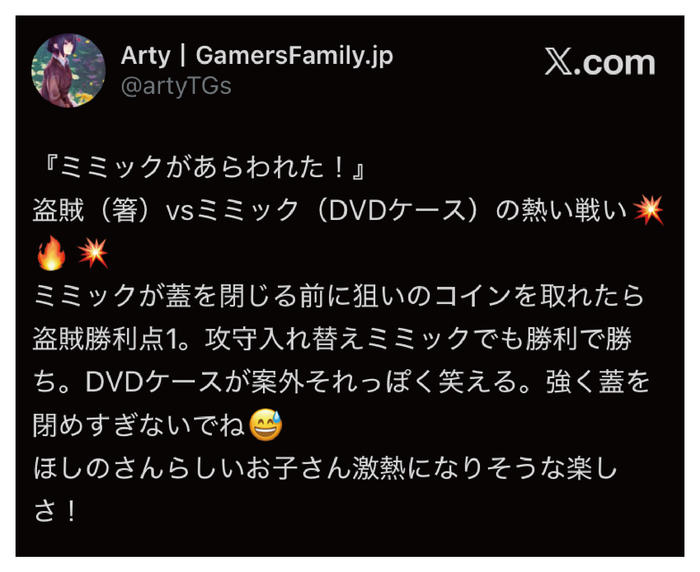Click the display name Arty
The image size is (700, 572).
click(146, 56)
